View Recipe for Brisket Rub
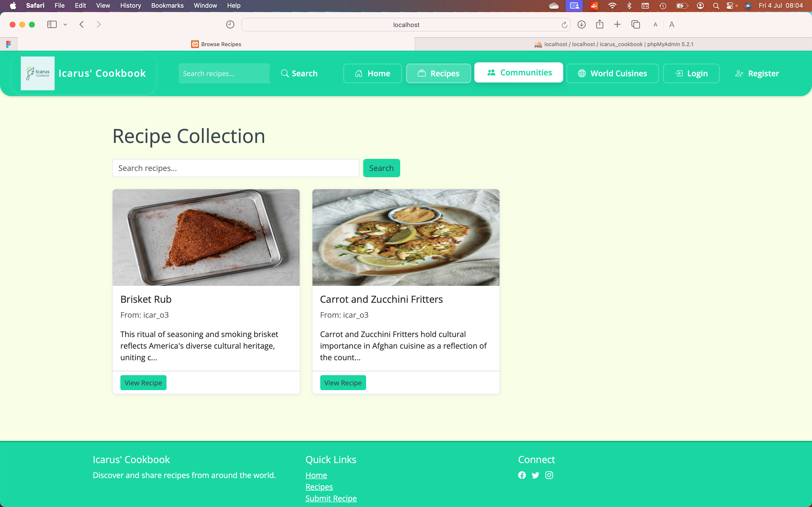This screenshot has height=507, width=812. (143, 382)
